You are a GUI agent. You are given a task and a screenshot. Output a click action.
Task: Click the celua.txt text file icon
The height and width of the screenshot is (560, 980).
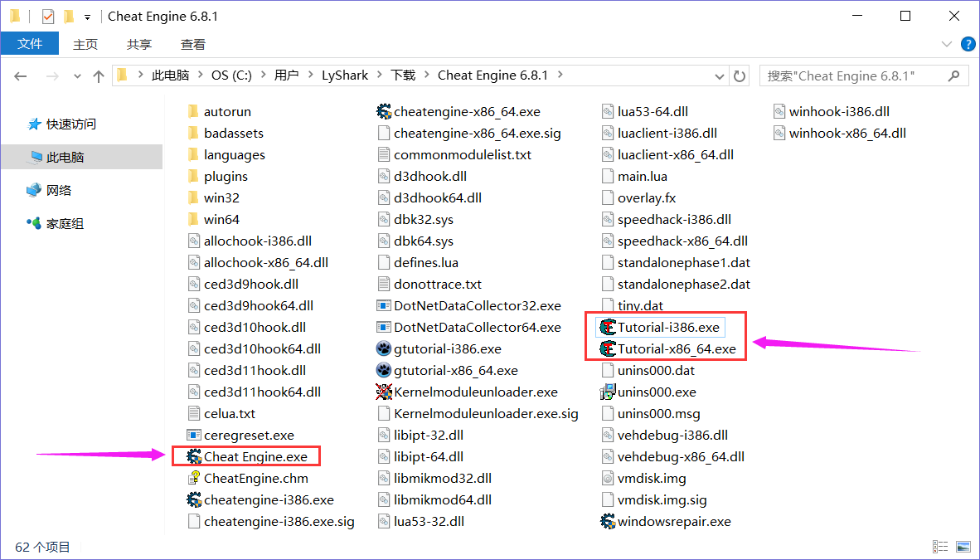click(x=194, y=414)
